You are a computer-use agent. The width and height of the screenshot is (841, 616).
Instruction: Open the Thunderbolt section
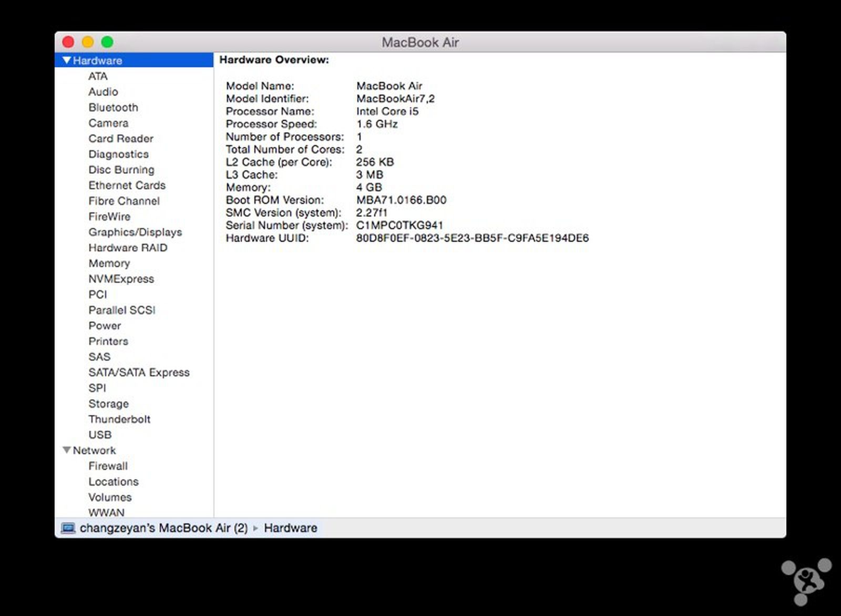(x=119, y=419)
